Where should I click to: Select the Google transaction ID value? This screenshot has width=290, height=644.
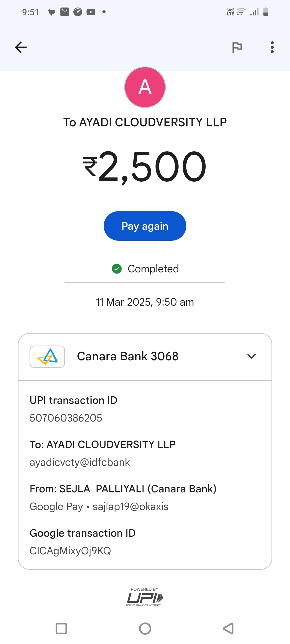point(70,551)
